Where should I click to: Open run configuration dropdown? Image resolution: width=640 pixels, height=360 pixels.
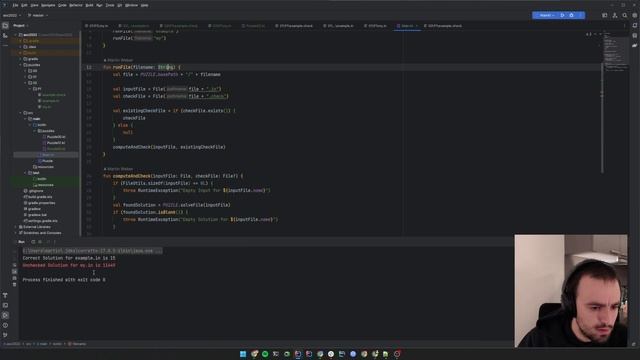[x=547, y=15]
